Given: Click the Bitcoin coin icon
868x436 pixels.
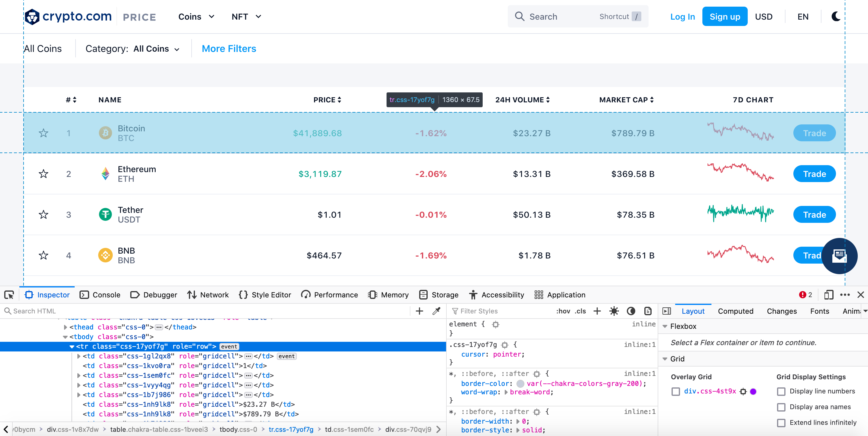Looking at the screenshot, I should point(105,133).
